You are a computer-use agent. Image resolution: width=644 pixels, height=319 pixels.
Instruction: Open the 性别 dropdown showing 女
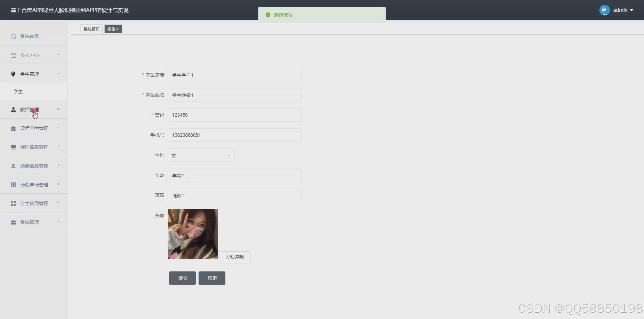(x=201, y=155)
